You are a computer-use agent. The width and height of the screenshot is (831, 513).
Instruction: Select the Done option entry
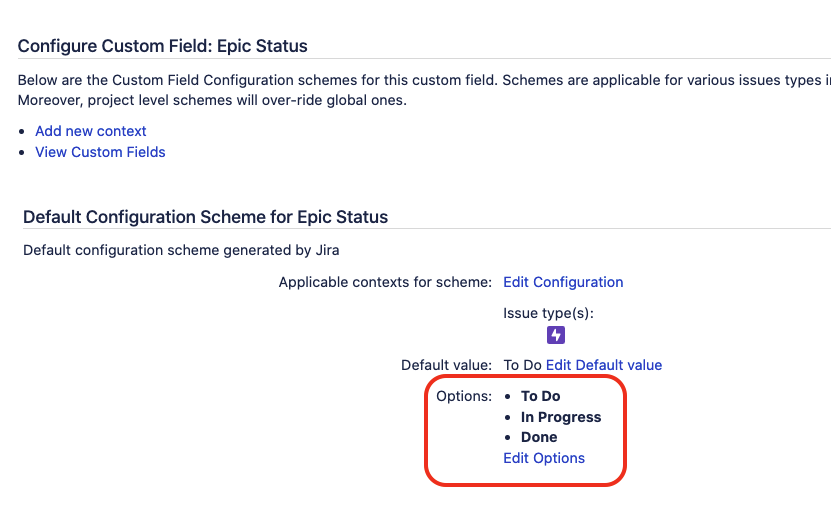pyautogui.click(x=539, y=437)
